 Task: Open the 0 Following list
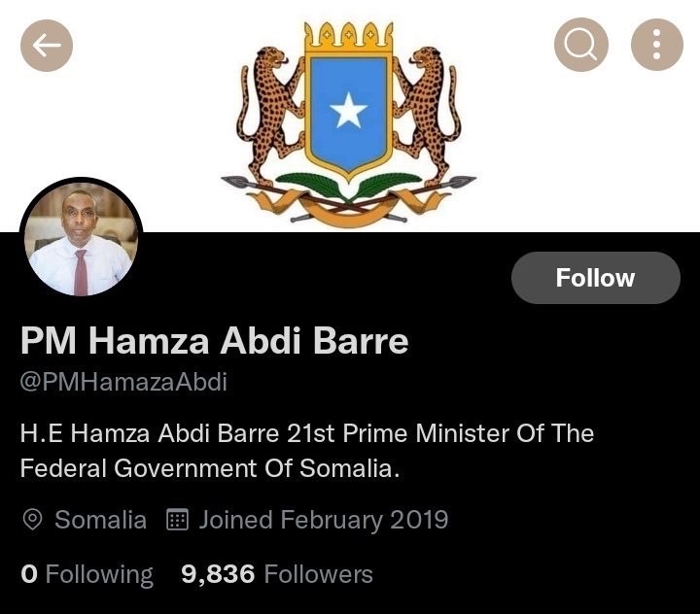[87, 574]
